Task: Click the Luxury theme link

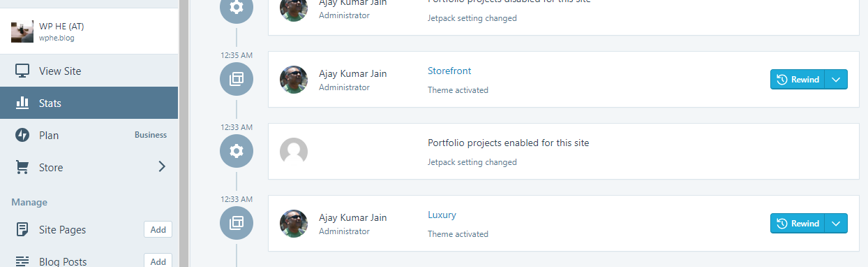Action: click(x=442, y=215)
